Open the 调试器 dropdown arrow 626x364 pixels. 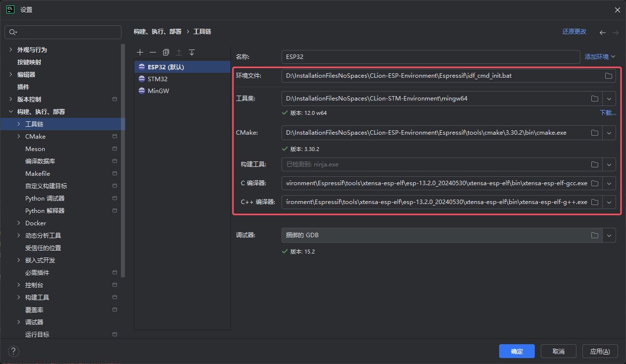tap(609, 235)
